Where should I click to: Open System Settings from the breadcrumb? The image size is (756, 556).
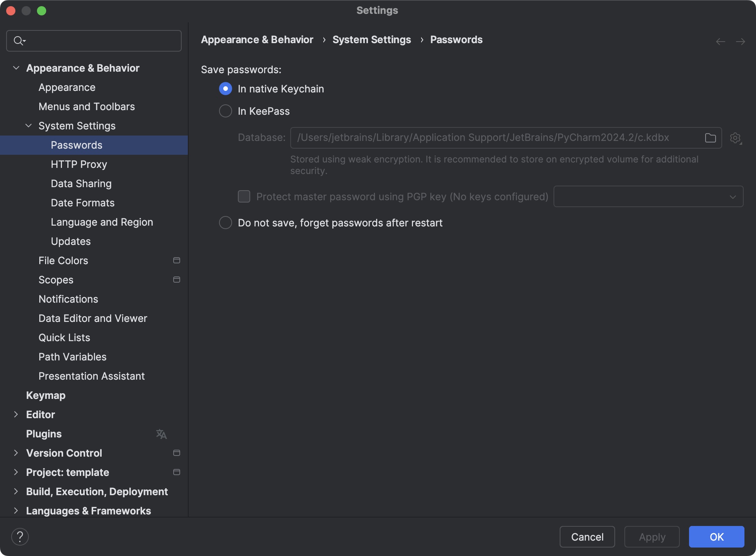(x=371, y=40)
